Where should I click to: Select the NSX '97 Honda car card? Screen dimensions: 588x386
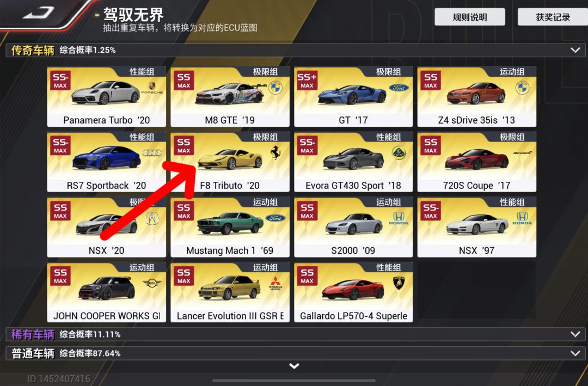(x=476, y=227)
